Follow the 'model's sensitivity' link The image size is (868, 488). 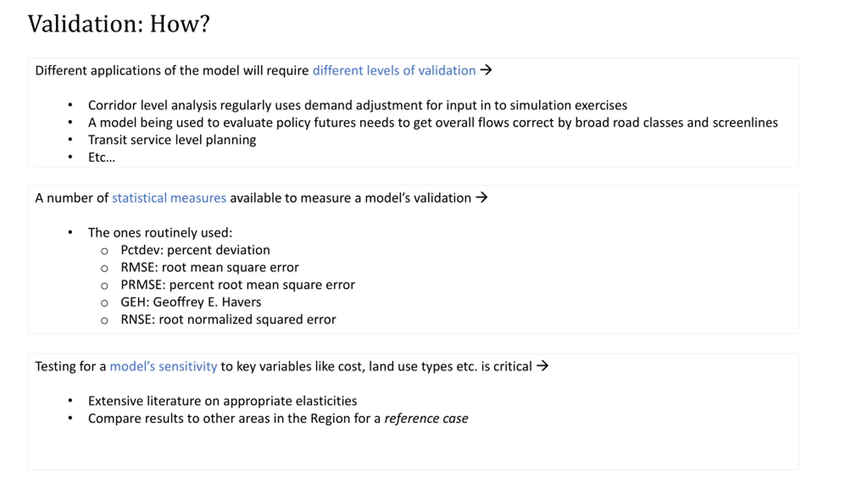[163, 366]
